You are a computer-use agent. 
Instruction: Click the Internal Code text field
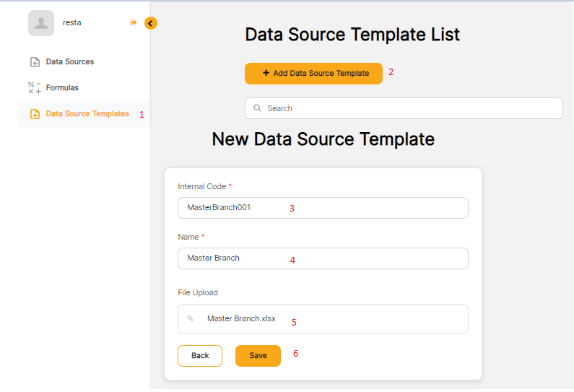point(323,208)
